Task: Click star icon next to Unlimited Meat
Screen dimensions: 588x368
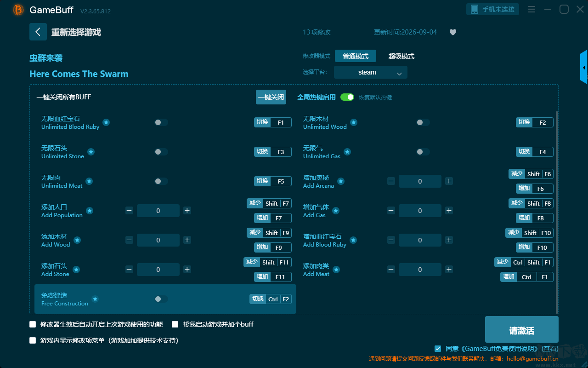Action: [89, 181]
